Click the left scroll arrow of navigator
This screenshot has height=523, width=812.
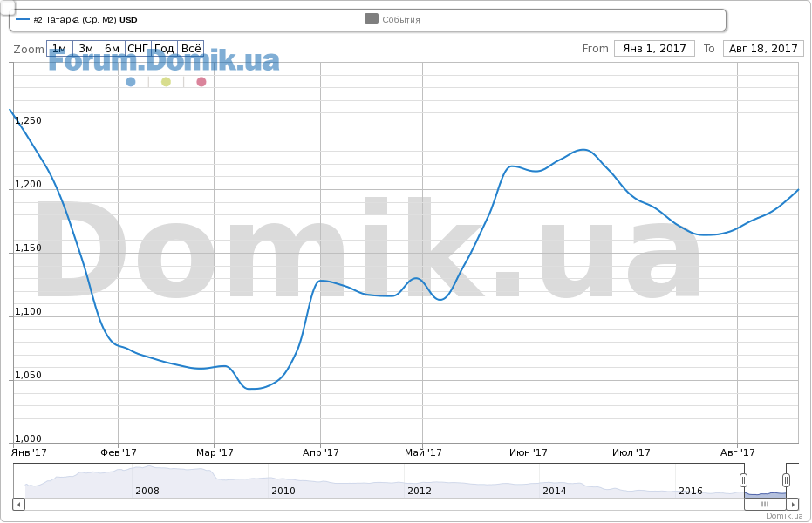pos(18,504)
